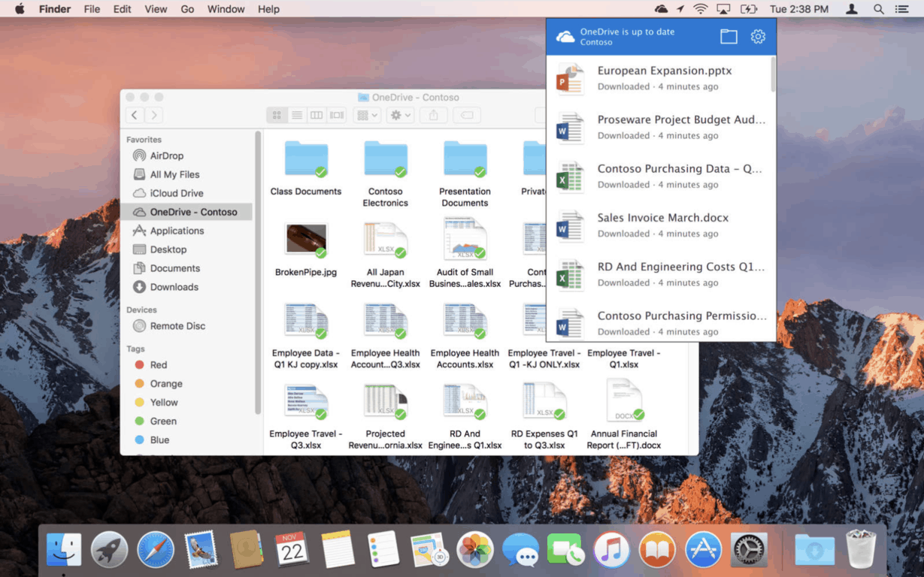
Task: Select iCloud Drive in sidebar
Action: (x=176, y=193)
